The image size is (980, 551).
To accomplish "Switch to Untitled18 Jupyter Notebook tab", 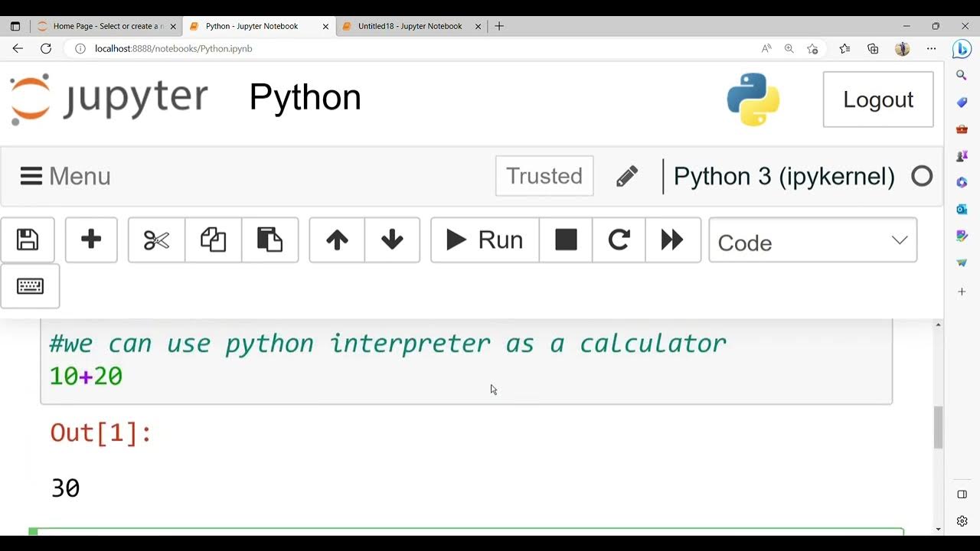I will pos(410,26).
